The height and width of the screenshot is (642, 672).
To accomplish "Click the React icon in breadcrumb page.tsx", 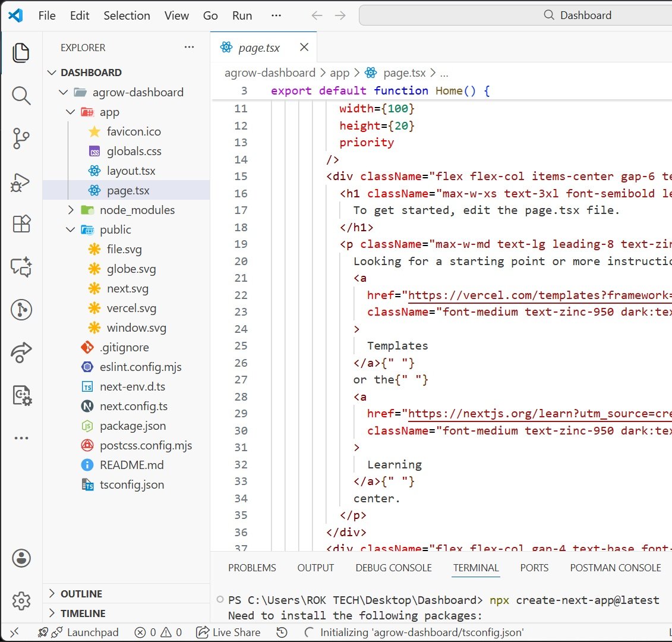I will (x=371, y=73).
